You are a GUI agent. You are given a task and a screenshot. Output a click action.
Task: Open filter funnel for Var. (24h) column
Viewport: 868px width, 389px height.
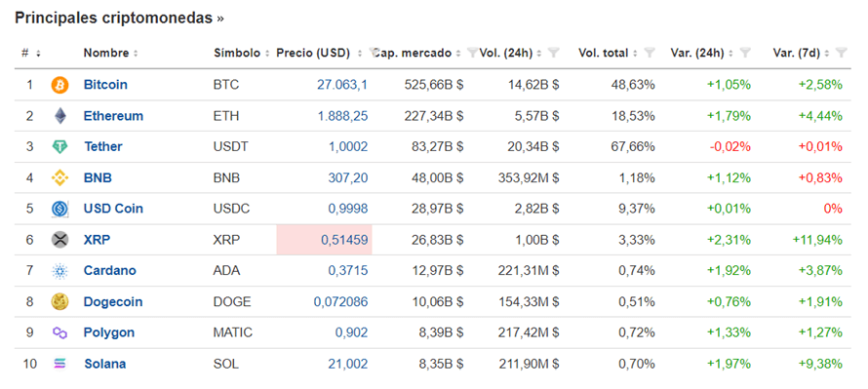(x=746, y=53)
